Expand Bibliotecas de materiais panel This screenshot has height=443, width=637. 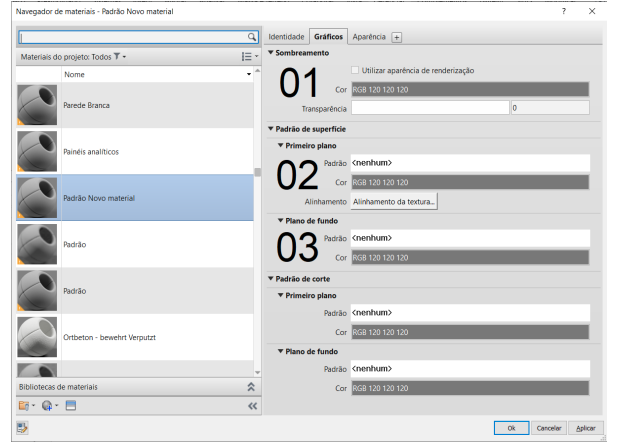251,386
